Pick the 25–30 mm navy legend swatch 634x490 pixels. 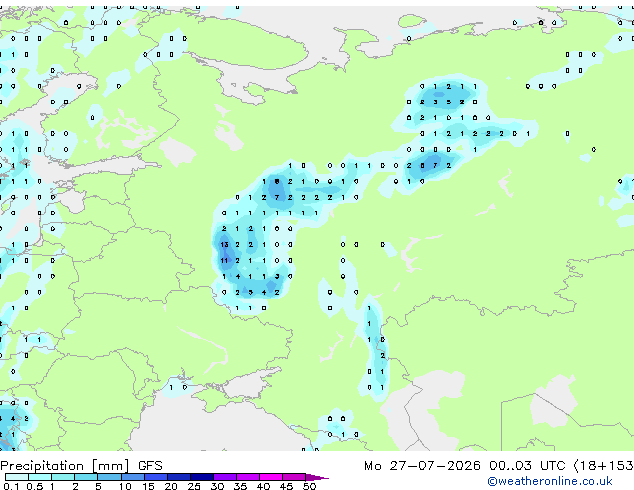pos(202,477)
